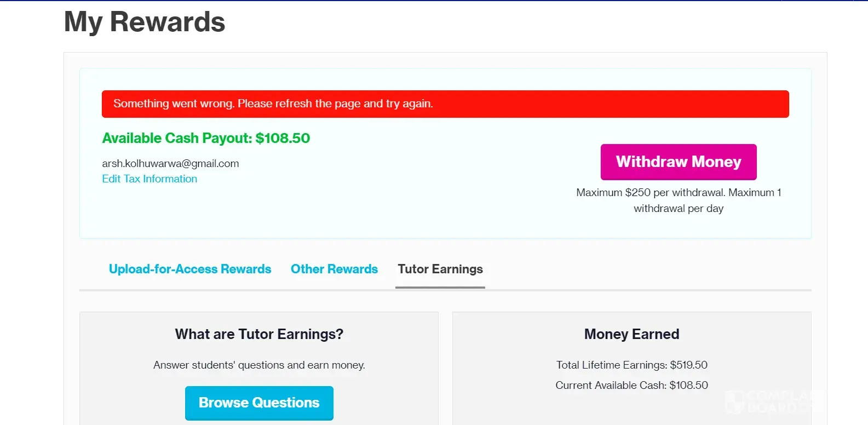Click the Current Available Cash line
The width and height of the screenshot is (868, 425).
[x=631, y=385]
